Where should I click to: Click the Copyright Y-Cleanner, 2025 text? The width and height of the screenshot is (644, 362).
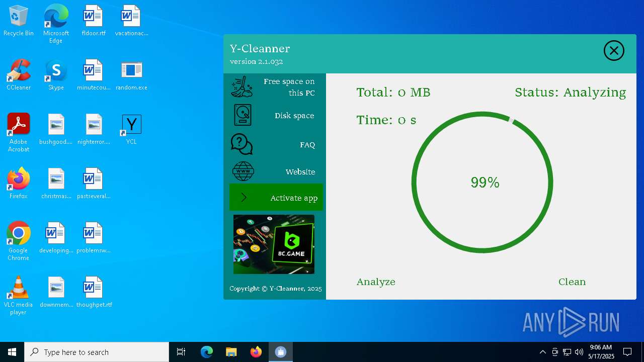coord(276,289)
